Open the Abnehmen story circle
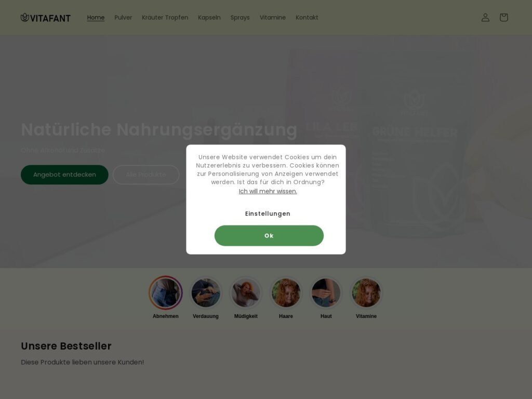Viewport: 532px width, 399px height. (x=166, y=292)
